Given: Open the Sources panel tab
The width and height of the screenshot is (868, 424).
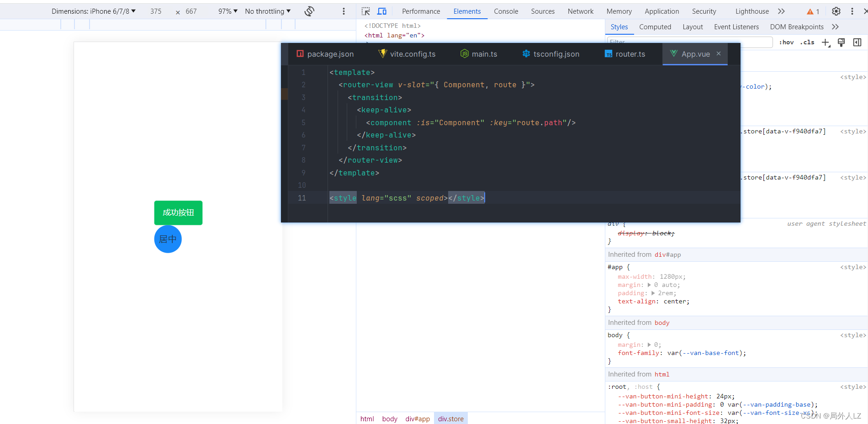Looking at the screenshot, I should pyautogui.click(x=543, y=11).
